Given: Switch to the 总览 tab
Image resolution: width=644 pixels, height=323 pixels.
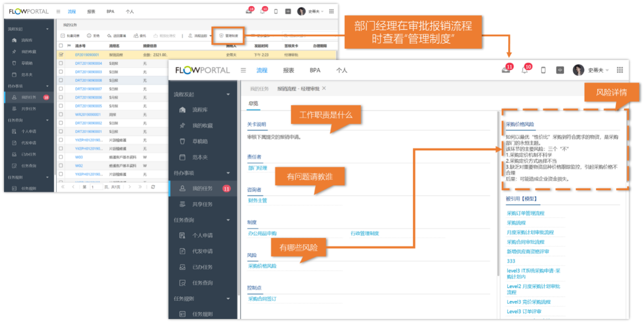Looking at the screenshot, I should [253, 103].
